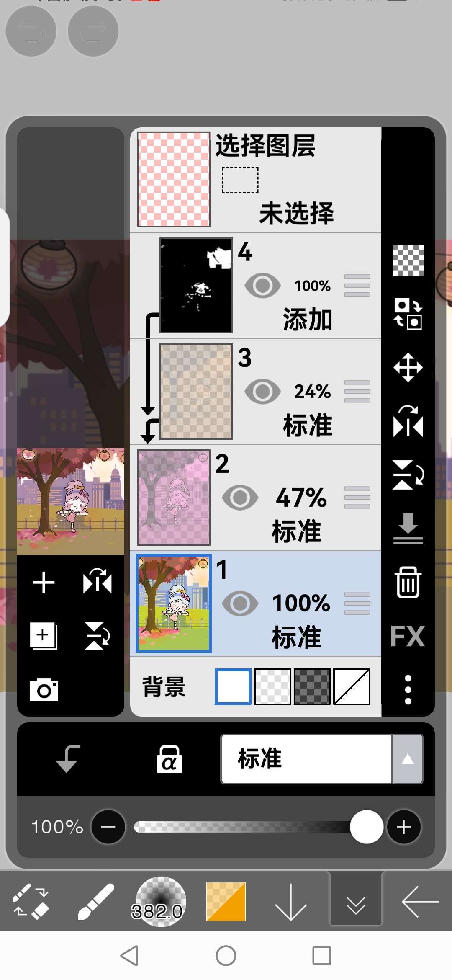Screen dimensions: 452x980
Task: Increase opacity with the plus button
Action: 404,827
